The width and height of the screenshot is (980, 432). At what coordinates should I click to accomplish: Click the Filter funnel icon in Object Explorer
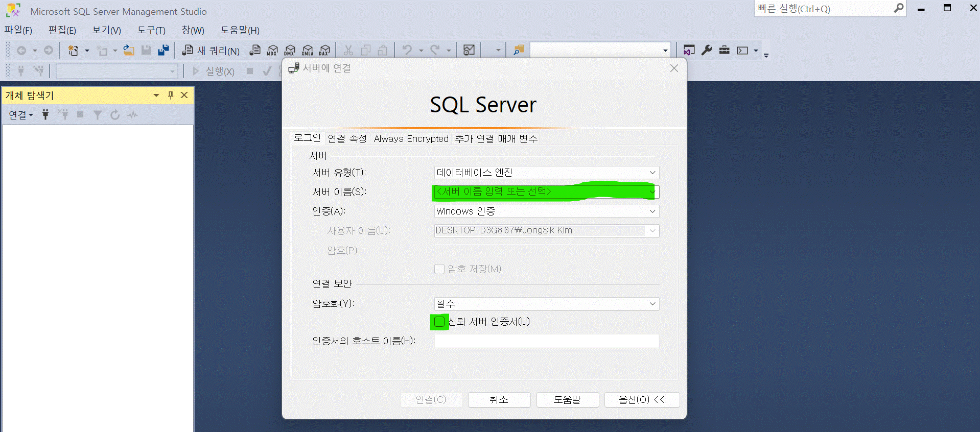tap(98, 114)
